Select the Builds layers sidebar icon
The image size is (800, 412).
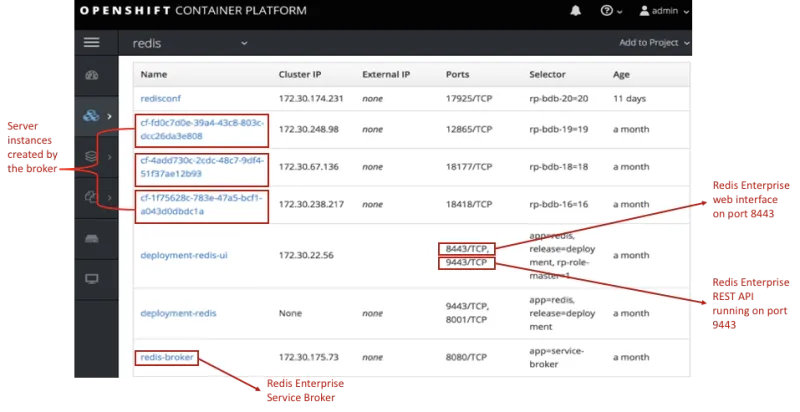[92, 156]
